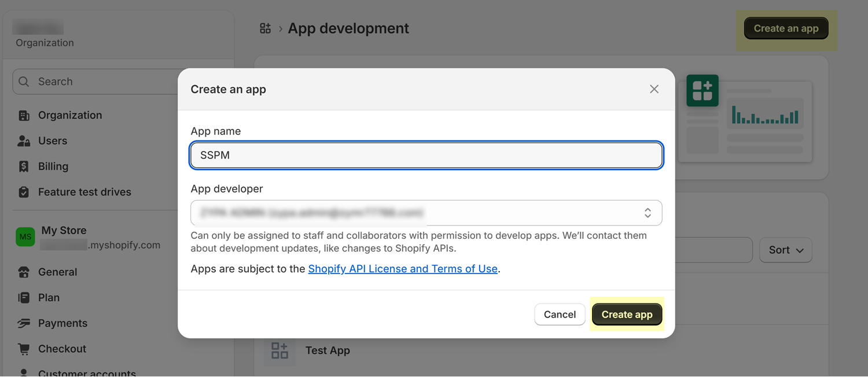Focus the App name text field
The width and height of the screenshot is (868, 377).
[426, 156]
